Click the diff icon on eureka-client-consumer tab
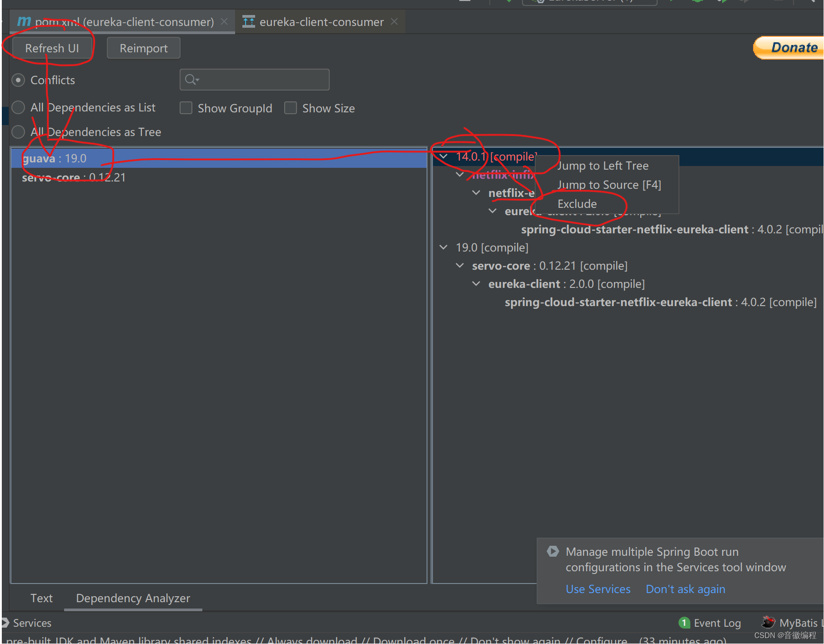This screenshot has height=644, width=824. click(x=249, y=21)
